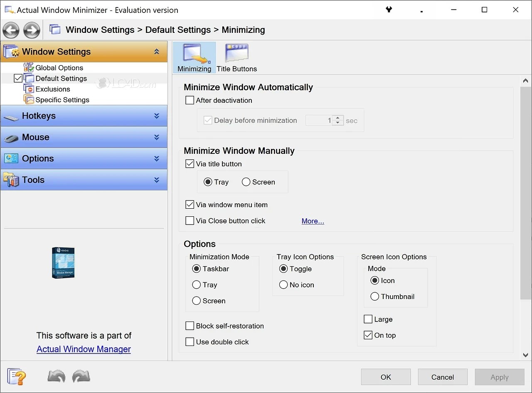The width and height of the screenshot is (532, 393).
Task: Open the Exclusions settings page
Action: tap(53, 89)
